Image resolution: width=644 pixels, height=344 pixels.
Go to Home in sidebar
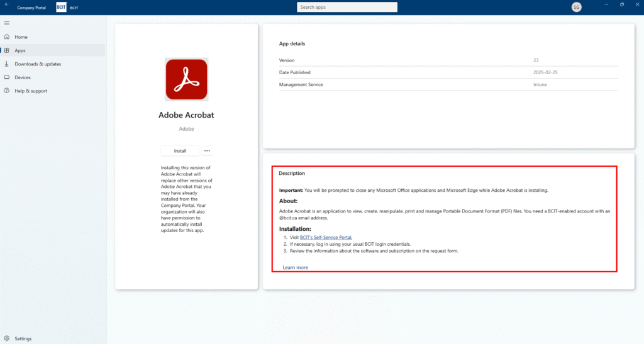[21, 37]
